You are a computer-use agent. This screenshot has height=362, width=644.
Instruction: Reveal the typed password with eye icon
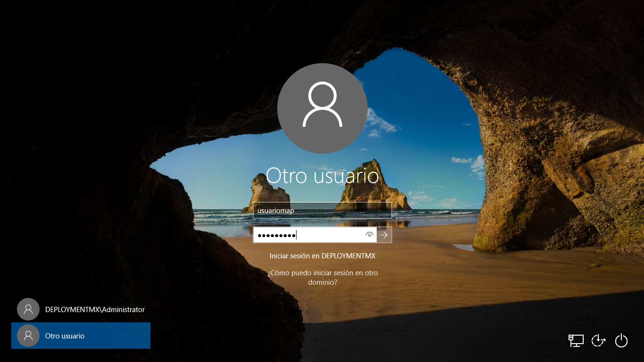[x=370, y=235]
